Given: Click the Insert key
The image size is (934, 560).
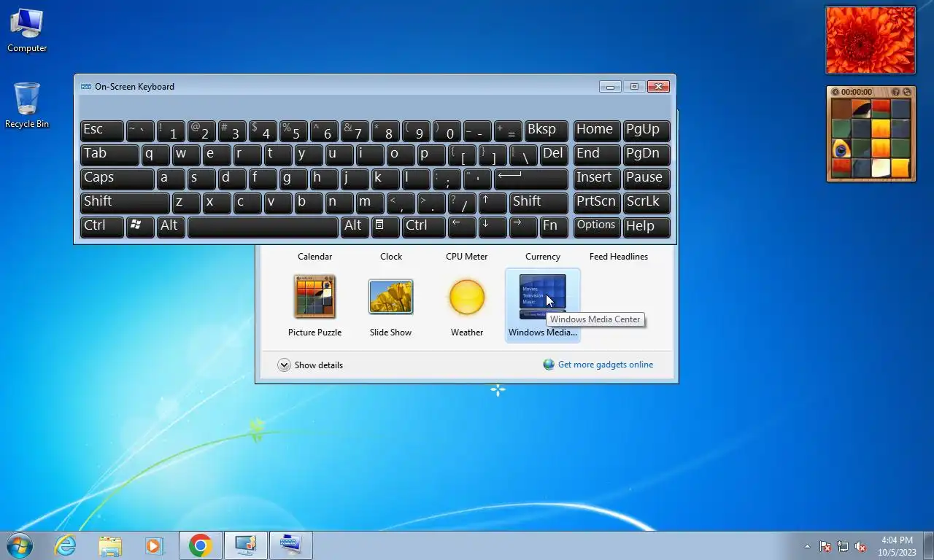Looking at the screenshot, I should pos(597,179).
